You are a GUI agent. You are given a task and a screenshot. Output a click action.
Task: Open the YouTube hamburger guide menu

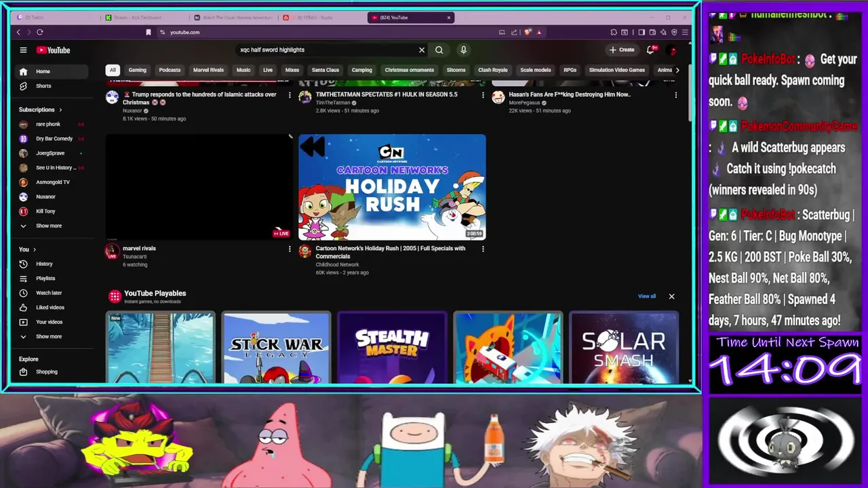23,49
